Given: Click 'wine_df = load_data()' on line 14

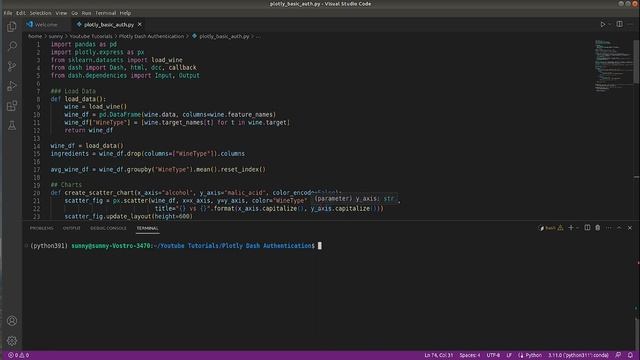Looking at the screenshot, I should point(87,146).
